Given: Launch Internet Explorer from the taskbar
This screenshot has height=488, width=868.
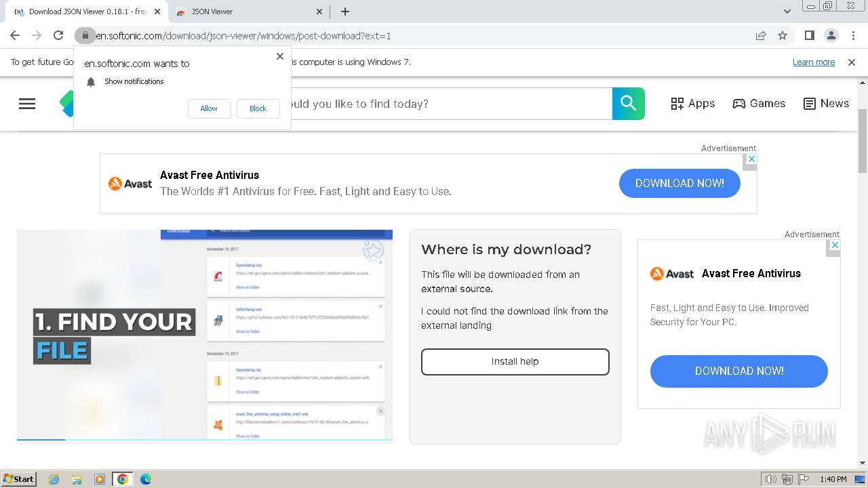Looking at the screenshot, I should click(54, 479).
